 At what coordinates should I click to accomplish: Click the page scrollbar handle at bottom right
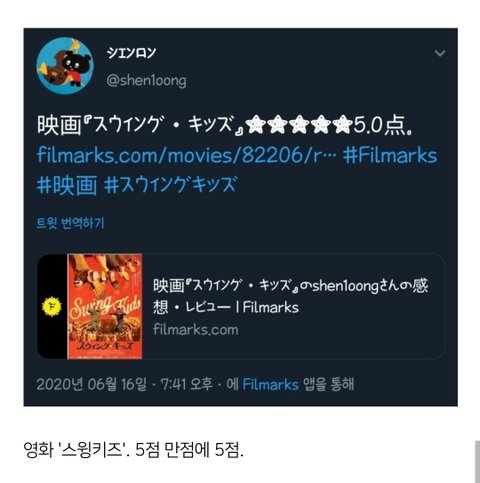pos(477,462)
